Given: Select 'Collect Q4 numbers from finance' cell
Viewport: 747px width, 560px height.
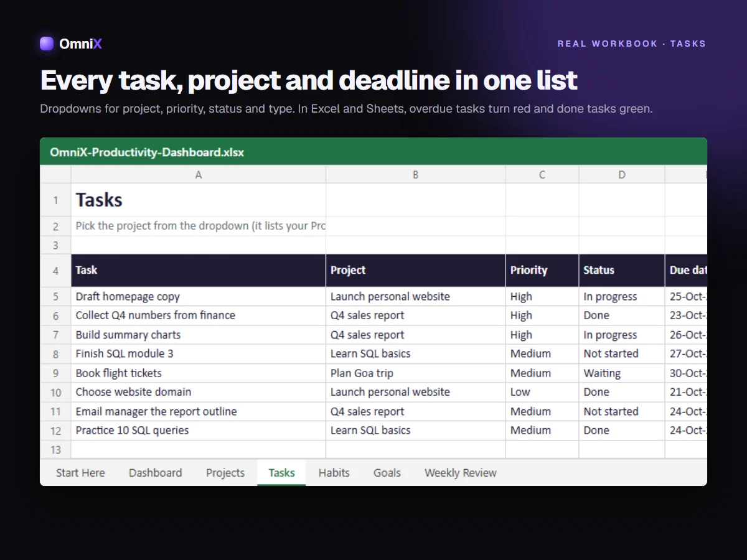Looking at the screenshot, I should [199, 315].
